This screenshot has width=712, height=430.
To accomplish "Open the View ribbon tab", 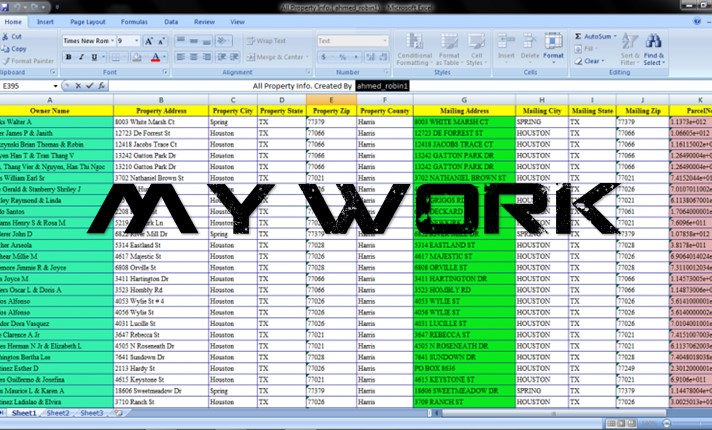I will [x=237, y=21].
